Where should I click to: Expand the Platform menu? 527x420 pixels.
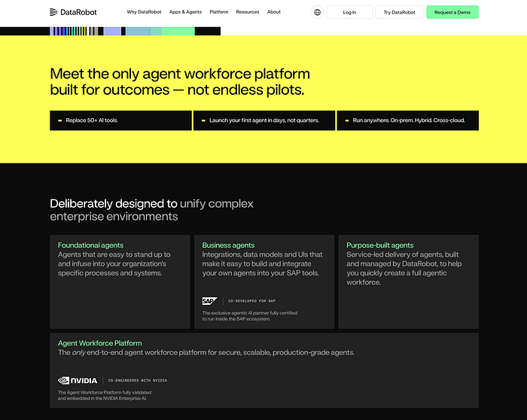pos(219,12)
